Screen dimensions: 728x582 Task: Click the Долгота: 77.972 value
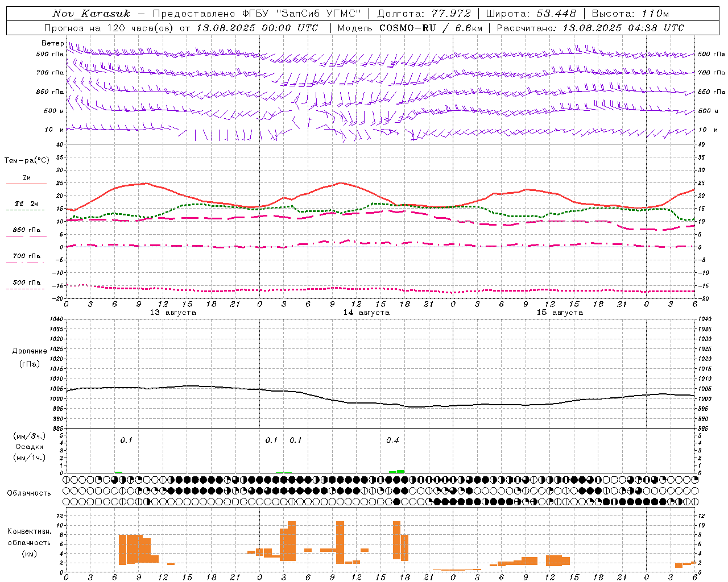pyautogui.click(x=424, y=13)
